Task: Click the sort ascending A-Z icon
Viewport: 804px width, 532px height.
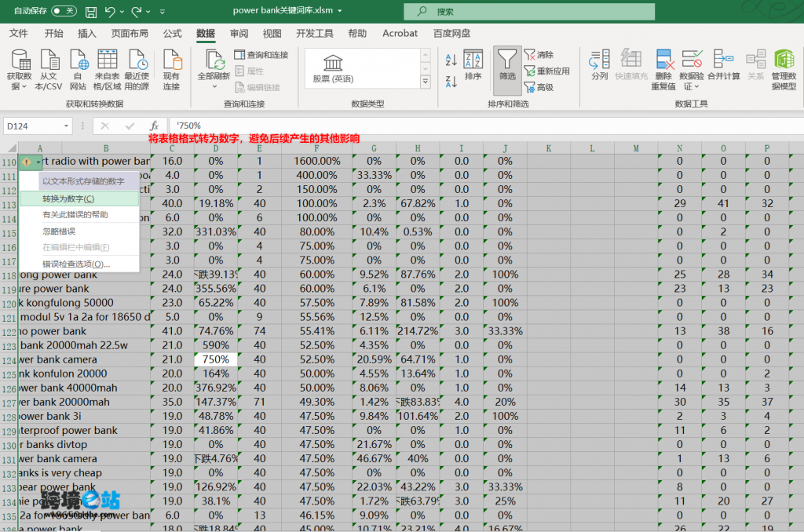Action: point(451,60)
